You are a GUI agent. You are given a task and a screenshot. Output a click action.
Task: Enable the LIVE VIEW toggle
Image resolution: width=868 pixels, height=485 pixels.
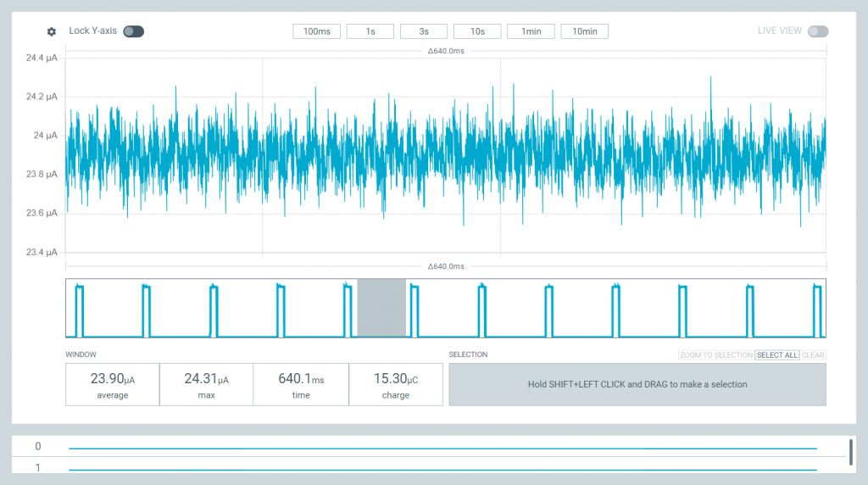point(818,31)
